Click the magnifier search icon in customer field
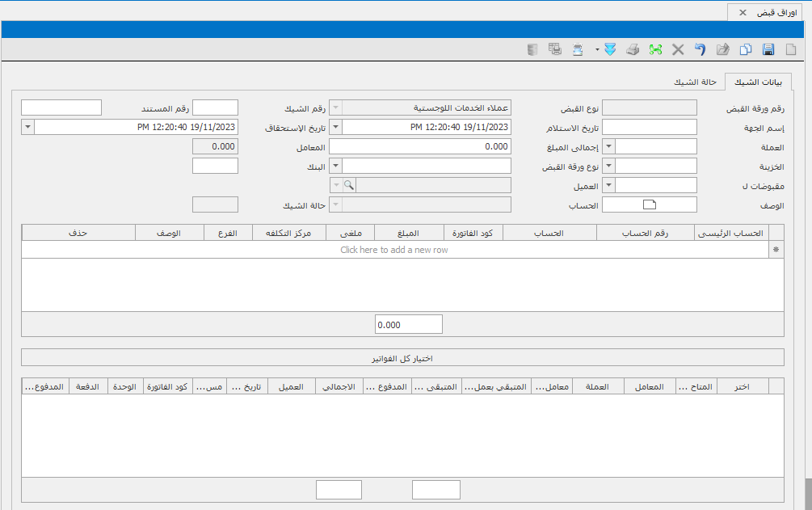812x510 pixels. 349,185
